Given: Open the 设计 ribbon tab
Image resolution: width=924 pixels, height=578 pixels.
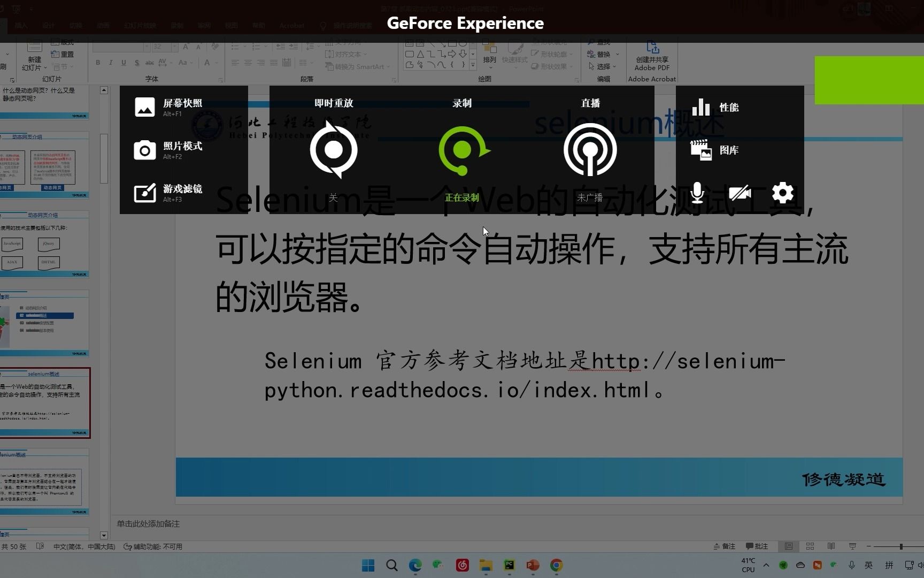Looking at the screenshot, I should click(49, 25).
